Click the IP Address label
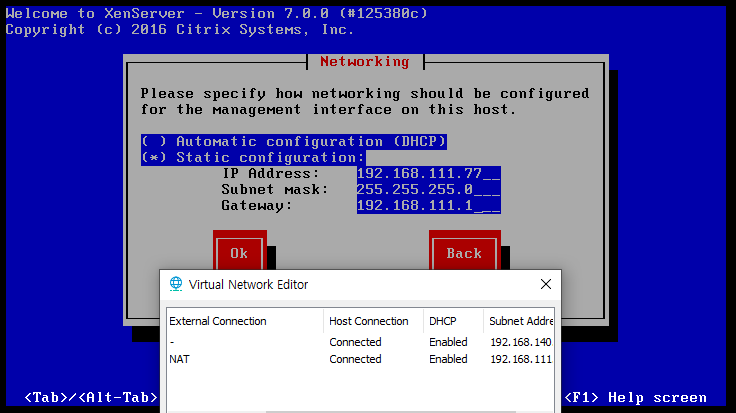 tap(271, 174)
